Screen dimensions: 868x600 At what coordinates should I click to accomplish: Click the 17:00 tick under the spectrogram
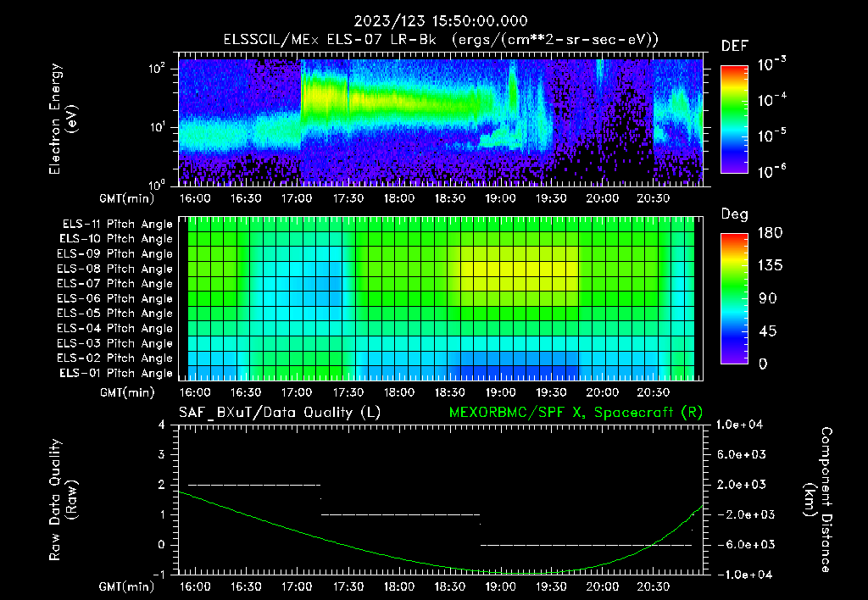coord(297,198)
